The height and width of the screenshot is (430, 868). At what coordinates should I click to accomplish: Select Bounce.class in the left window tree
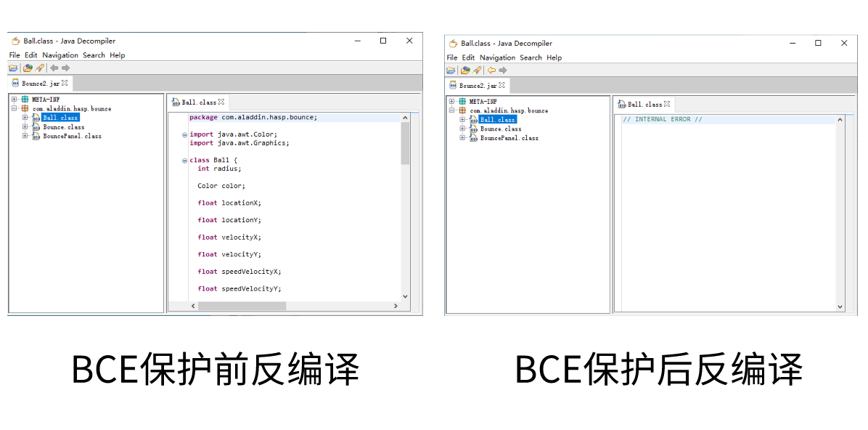tap(63, 127)
